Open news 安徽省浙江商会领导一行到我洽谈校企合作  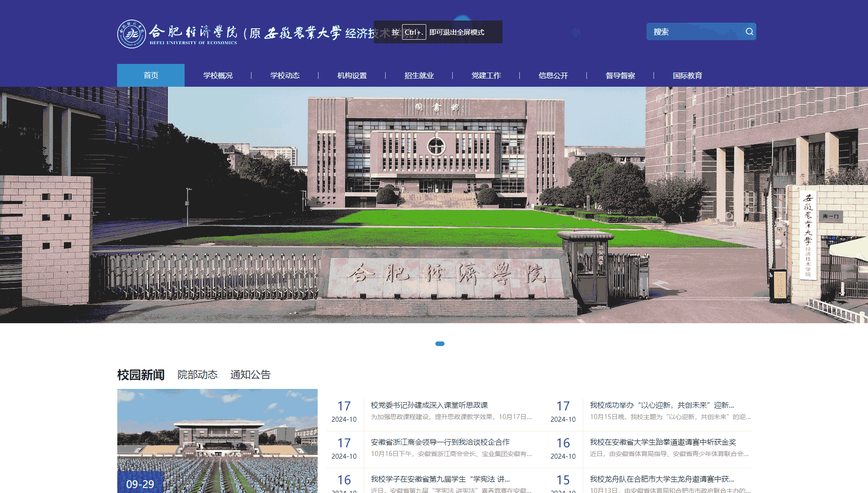coord(440,442)
